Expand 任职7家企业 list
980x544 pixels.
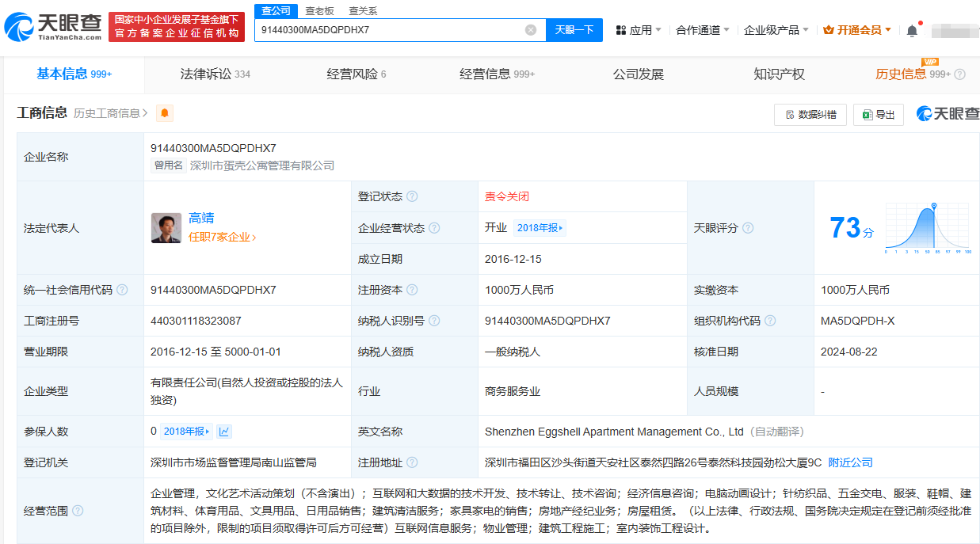tap(223, 237)
